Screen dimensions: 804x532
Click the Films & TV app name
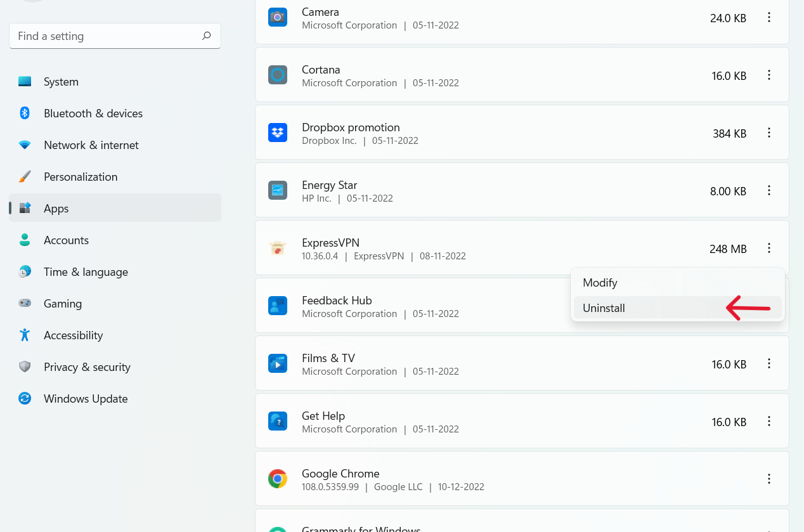[x=328, y=358]
